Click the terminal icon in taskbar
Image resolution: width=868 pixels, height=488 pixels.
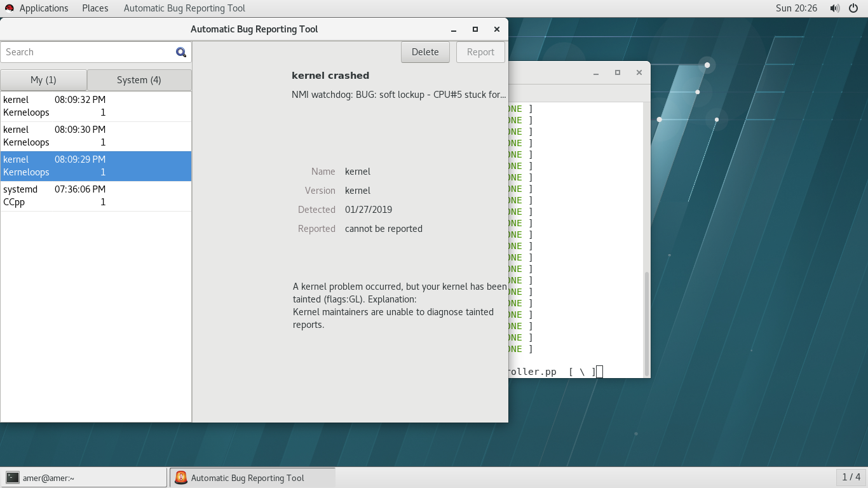click(12, 478)
